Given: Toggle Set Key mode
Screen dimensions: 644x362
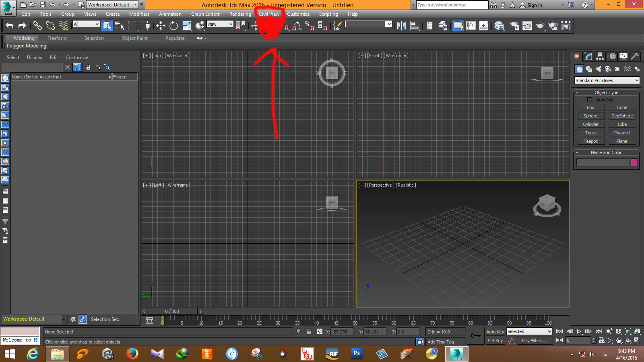Looking at the screenshot, I should tap(495, 341).
